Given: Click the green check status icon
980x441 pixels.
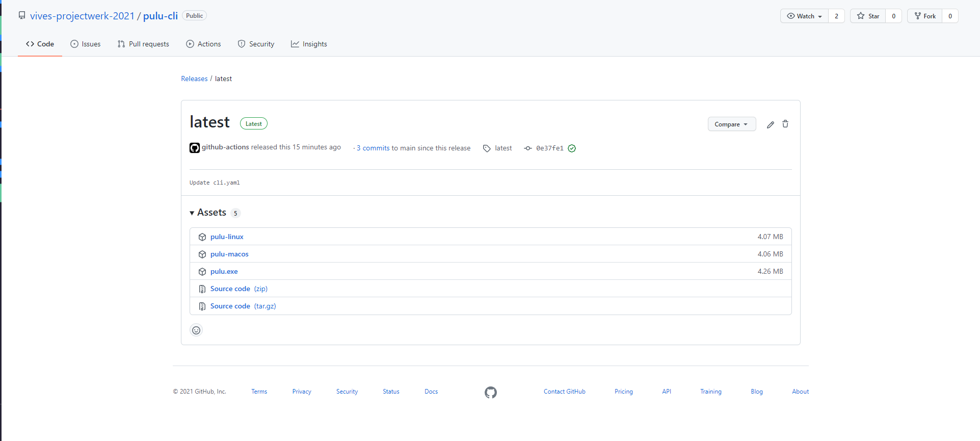Looking at the screenshot, I should pos(572,148).
